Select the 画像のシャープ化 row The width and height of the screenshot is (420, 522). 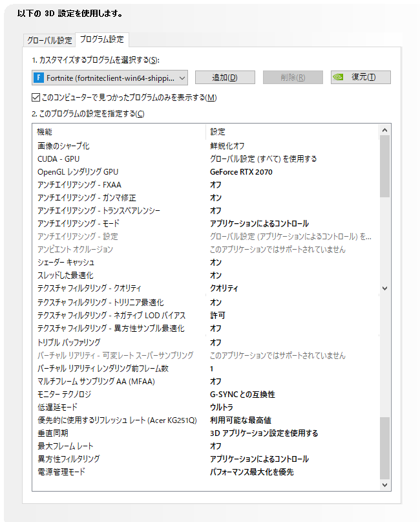(205, 146)
